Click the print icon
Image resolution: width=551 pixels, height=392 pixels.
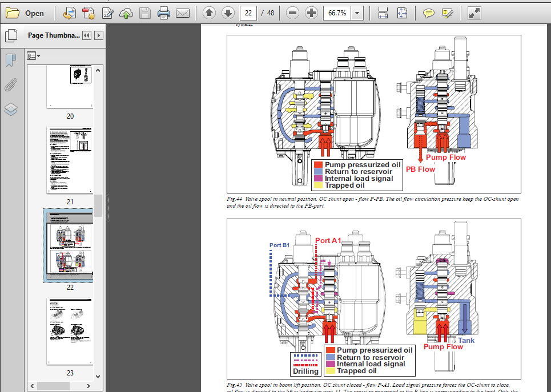click(164, 13)
